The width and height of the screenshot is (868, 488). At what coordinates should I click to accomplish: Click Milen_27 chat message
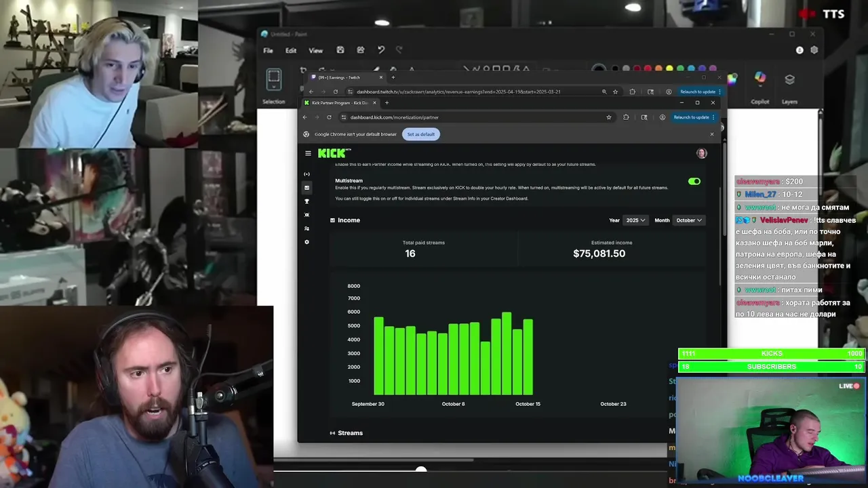coord(769,195)
